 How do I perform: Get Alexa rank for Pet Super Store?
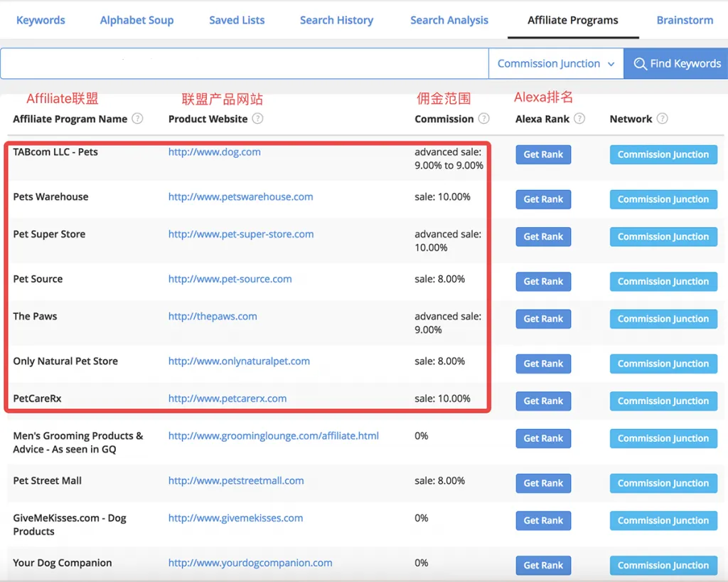[x=543, y=237]
